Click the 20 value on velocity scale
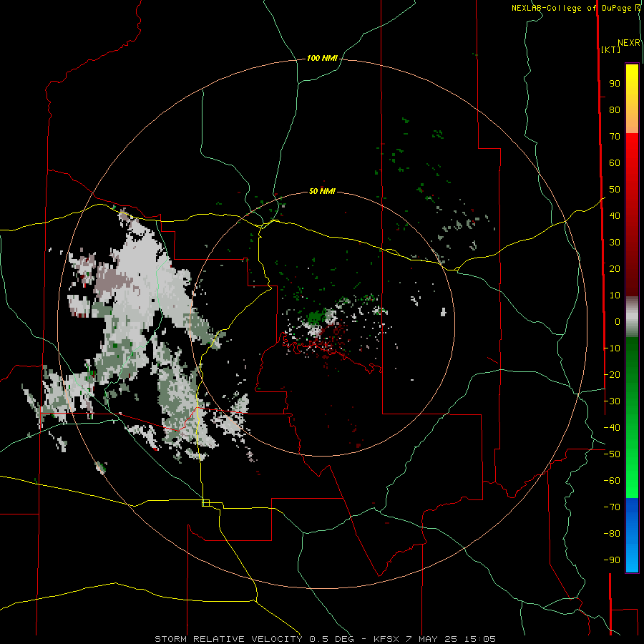 point(615,268)
